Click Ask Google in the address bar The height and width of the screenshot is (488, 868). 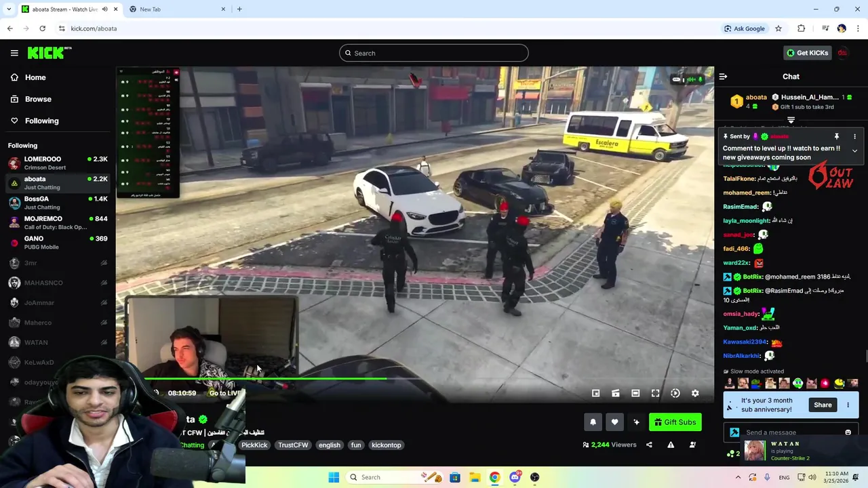point(744,28)
